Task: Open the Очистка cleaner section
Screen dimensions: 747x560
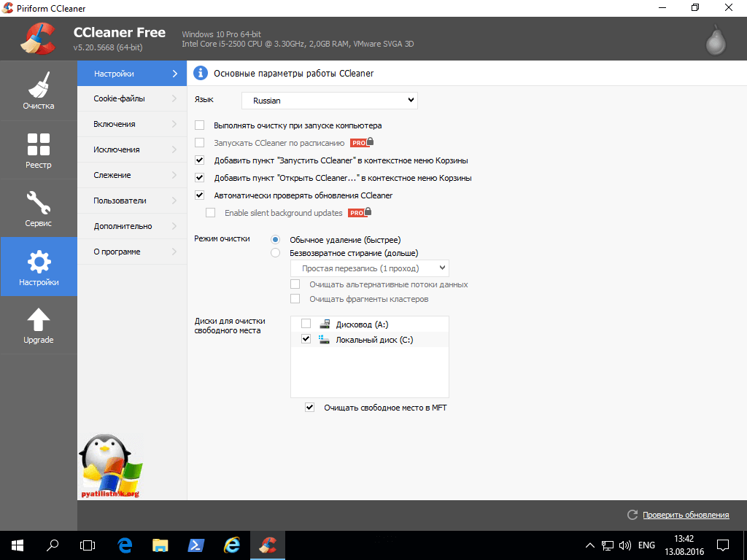Action: point(38,90)
